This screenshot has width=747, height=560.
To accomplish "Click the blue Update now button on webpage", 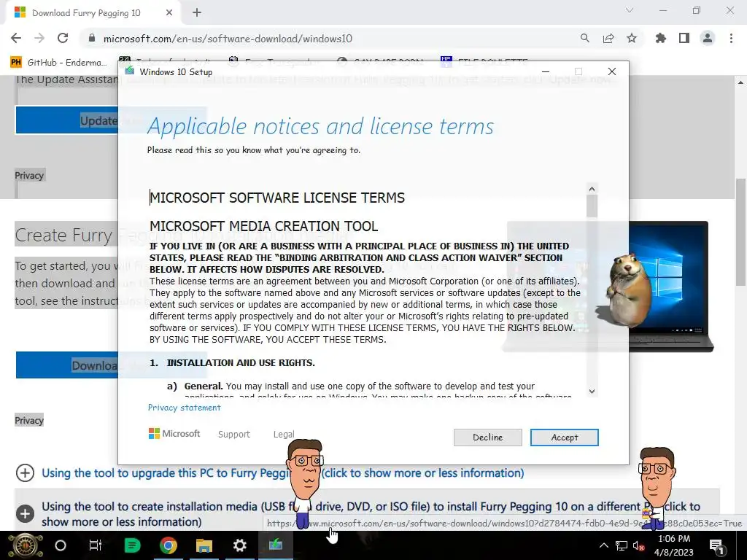I will [66, 120].
